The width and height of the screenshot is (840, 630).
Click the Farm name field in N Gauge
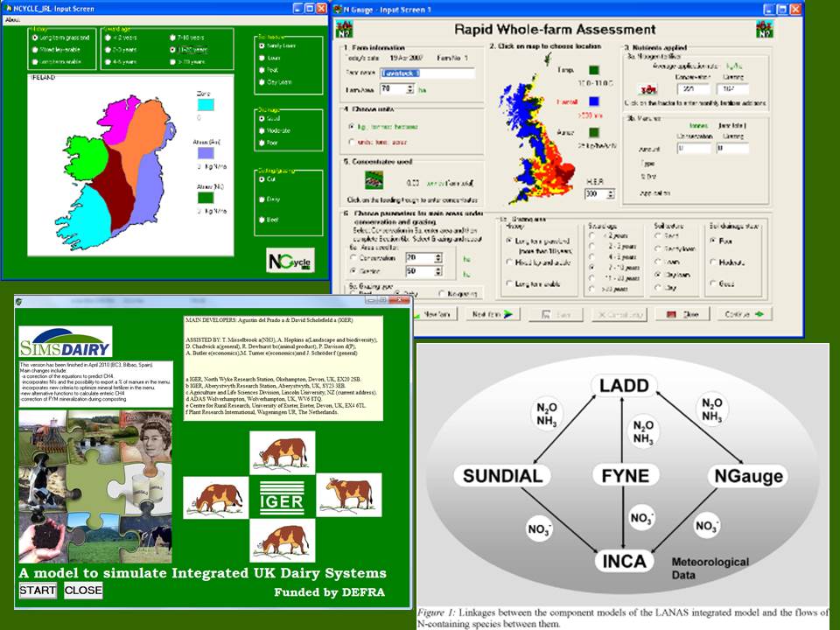tap(428, 73)
